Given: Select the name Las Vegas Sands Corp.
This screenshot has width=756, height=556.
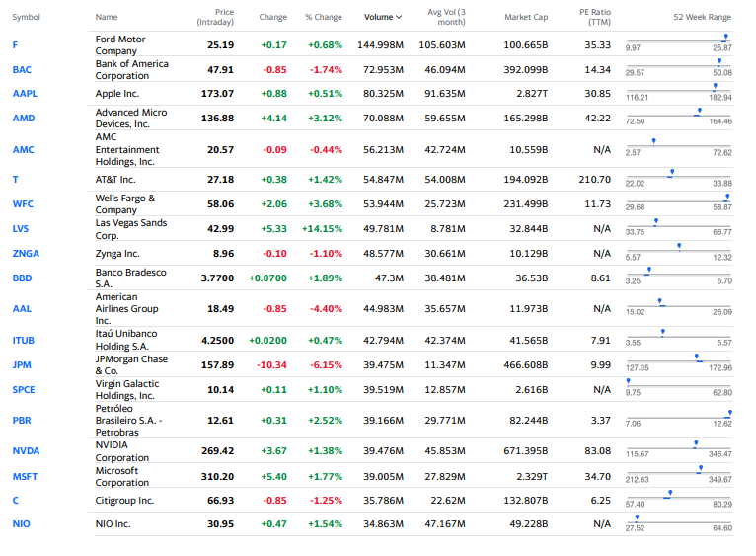Looking at the screenshot, I should 131,229.
